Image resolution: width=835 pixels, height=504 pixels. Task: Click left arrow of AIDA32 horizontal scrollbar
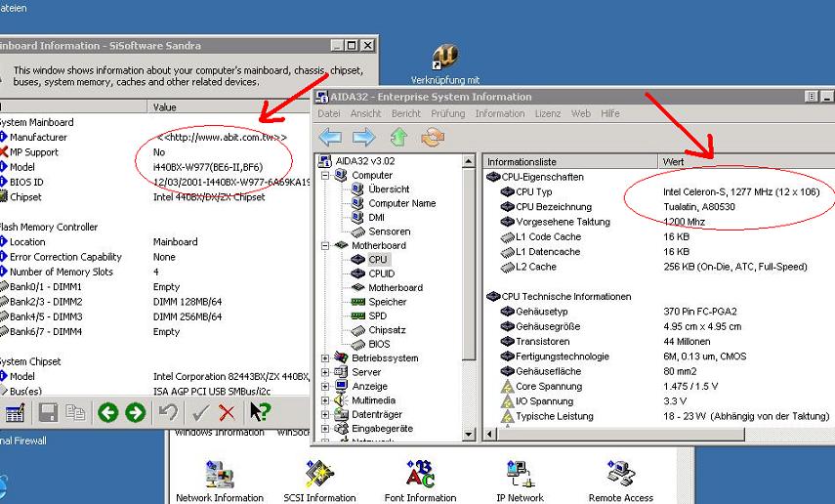point(489,435)
